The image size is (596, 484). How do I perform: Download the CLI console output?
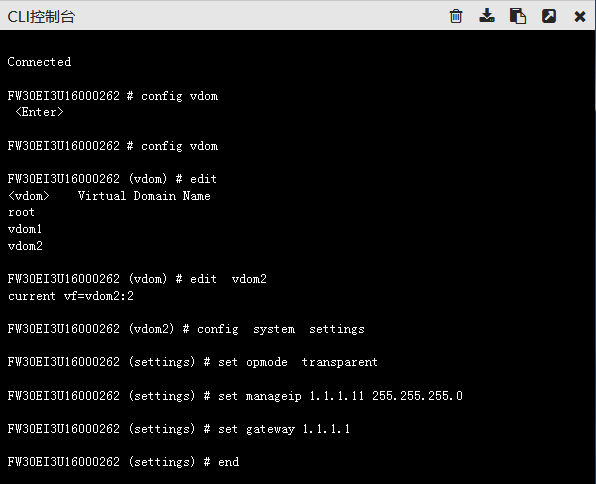tap(487, 16)
